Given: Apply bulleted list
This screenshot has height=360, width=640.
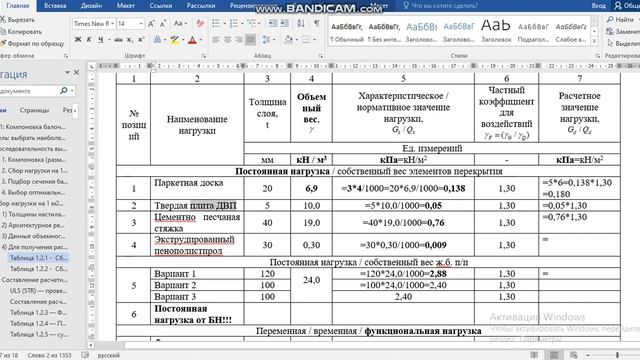Looking at the screenshot, I should [x=216, y=24].
